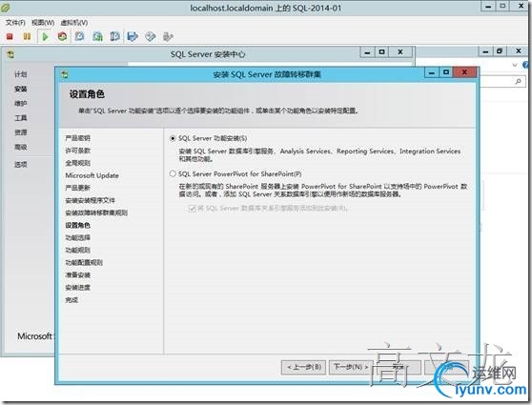
Task: Click the Microsoft Update step
Action: click(92, 175)
